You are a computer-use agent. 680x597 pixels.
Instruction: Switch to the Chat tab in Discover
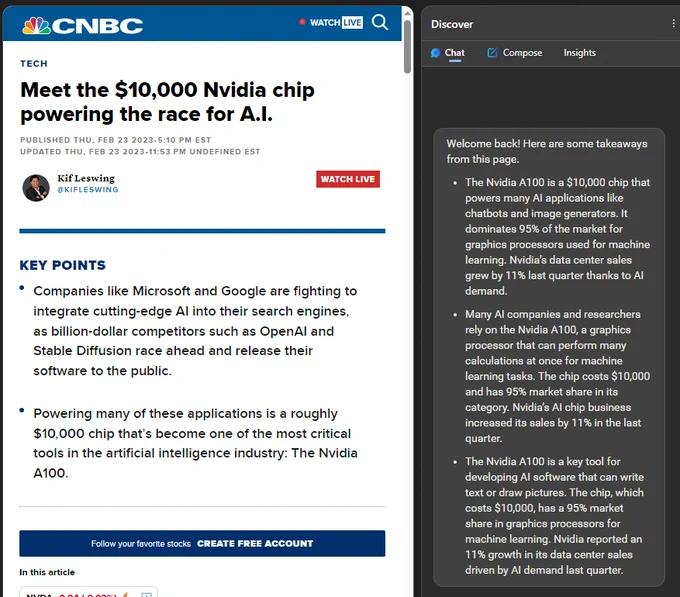click(x=448, y=53)
